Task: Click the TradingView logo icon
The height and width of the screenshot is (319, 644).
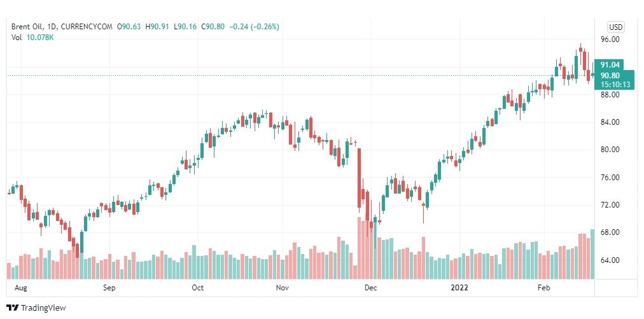Action: 13,308
